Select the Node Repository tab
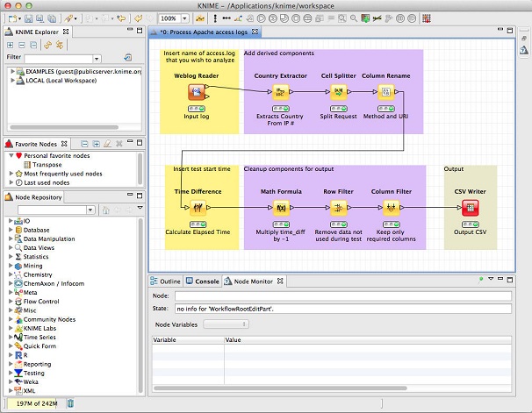The image size is (532, 413). coord(34,197)
